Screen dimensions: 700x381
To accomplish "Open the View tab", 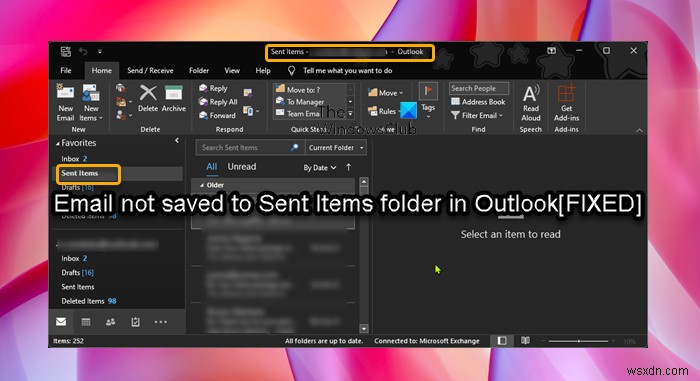I will click(x=232, y=71).
